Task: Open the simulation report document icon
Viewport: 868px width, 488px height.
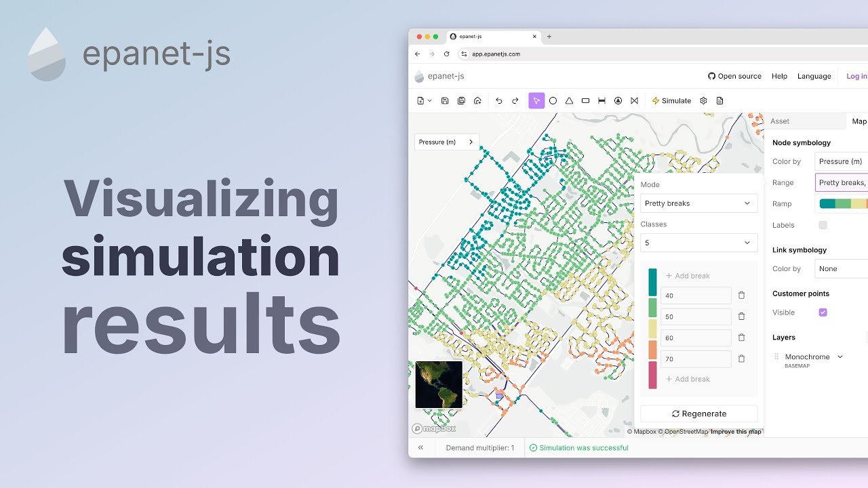Action: pyautogui.click(x=719, y=100)
